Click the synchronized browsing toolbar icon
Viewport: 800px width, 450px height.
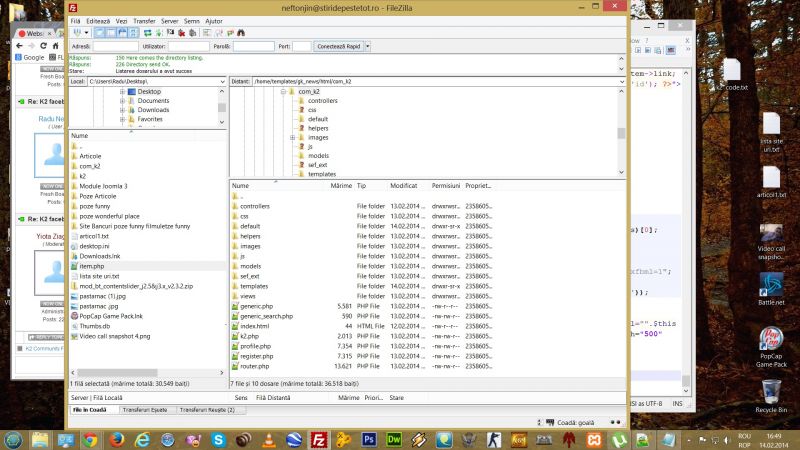tap(230, 33)
